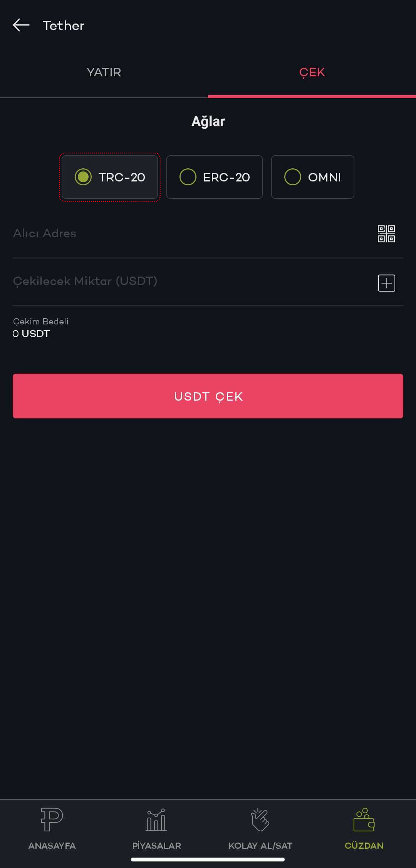416x868 pixels.
Task: Open the QR code scanner icon
Action: (x=386, y=234)
